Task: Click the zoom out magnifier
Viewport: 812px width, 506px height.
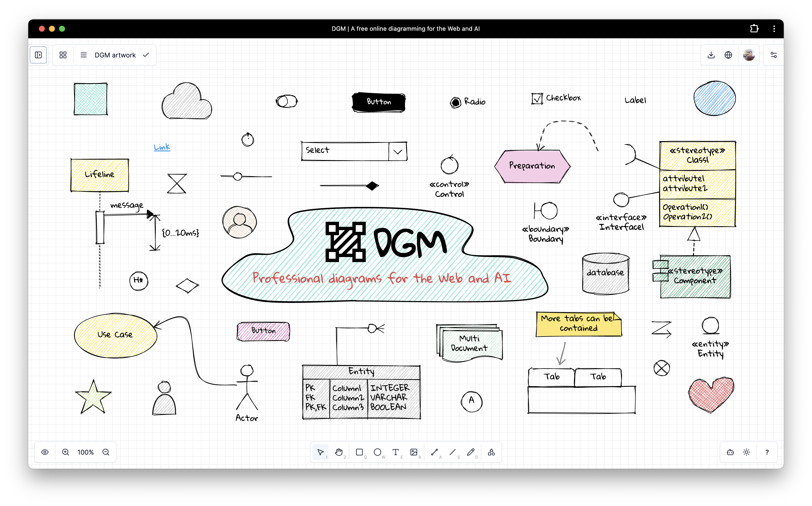Action: click(x=106, y=452)
